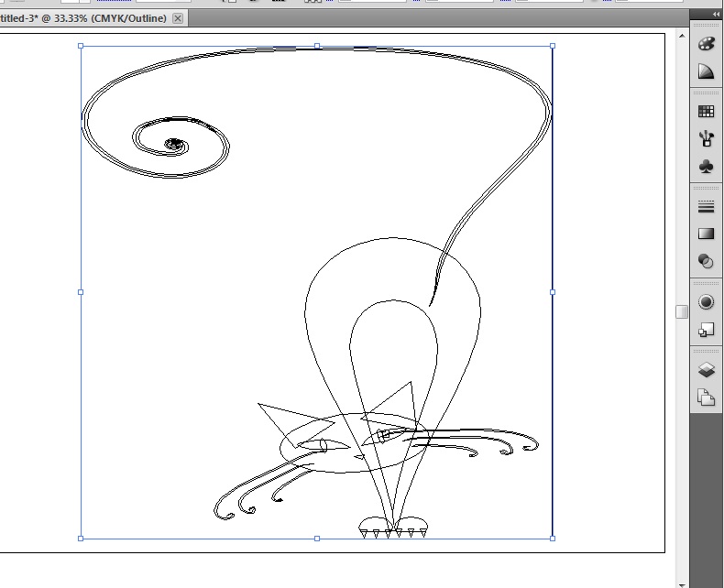Expand the collapsed panel dock with double arrows
724x588 pixels.
716,14
